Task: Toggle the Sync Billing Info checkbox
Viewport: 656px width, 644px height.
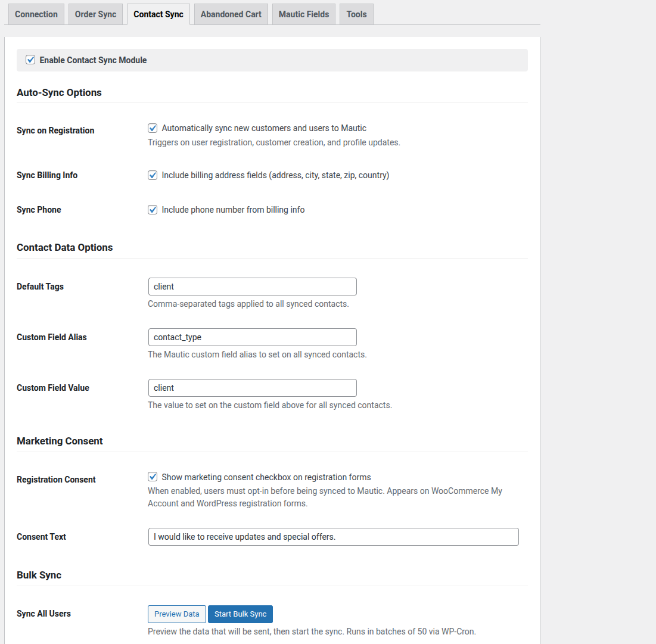Action: 153,175
